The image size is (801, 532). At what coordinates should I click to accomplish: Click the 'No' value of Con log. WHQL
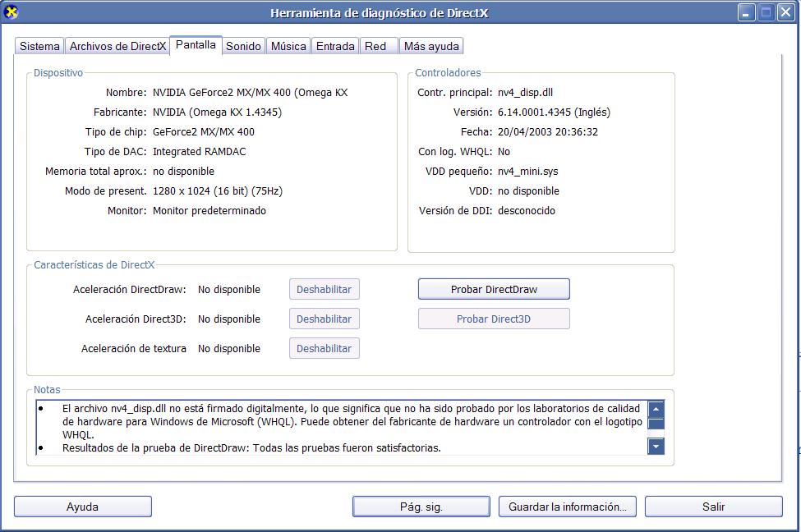click(504, 152)
